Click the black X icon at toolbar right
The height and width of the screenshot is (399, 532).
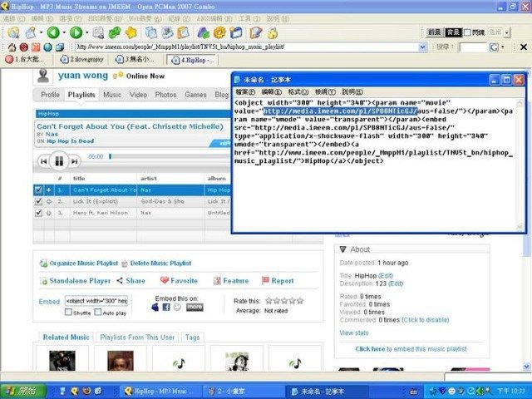(x=524, y=47)
